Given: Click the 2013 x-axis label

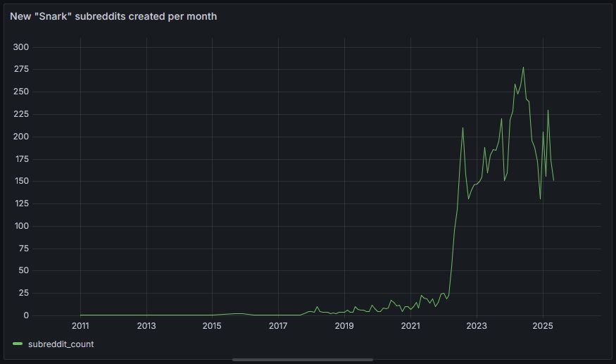Looking at the screenshot, I should [x=146, y=326].
